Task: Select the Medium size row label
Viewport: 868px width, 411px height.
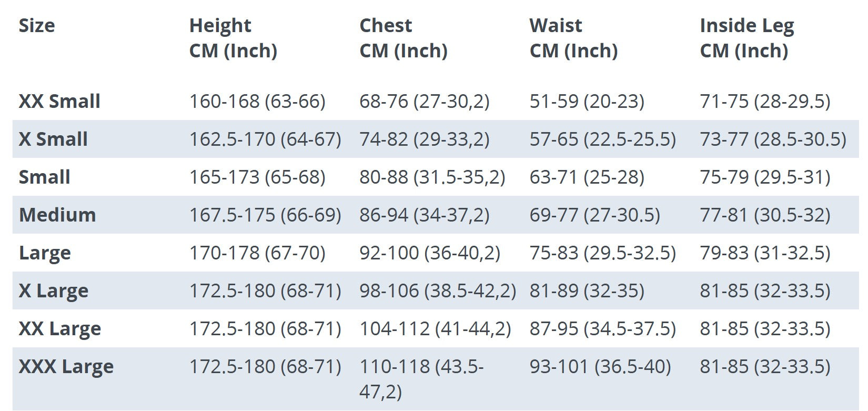Action: (x=57, y=215)
